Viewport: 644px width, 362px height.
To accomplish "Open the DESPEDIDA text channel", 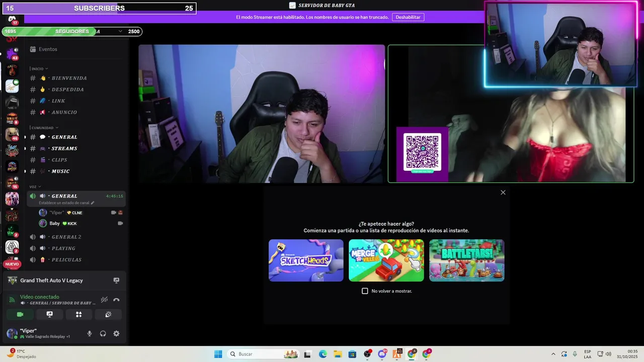I will [x=76, y=89].
